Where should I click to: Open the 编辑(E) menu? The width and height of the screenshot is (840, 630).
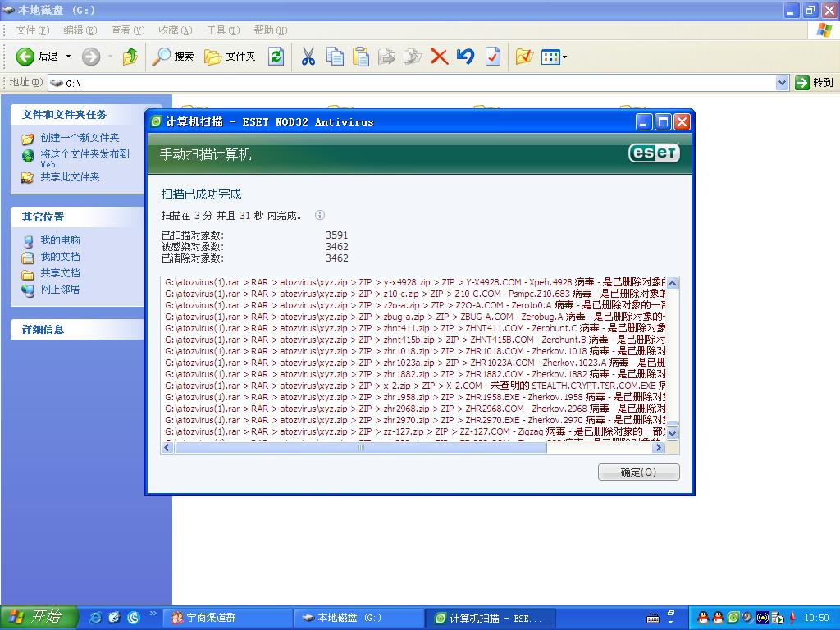click(80, 30)
